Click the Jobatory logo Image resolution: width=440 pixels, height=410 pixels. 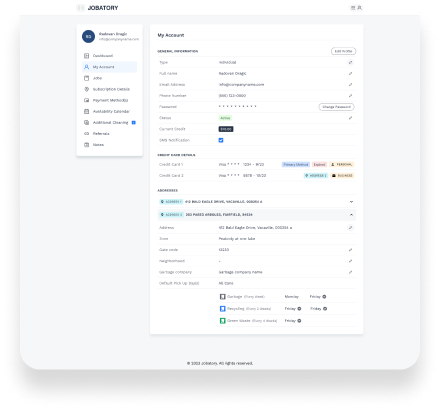97,8
